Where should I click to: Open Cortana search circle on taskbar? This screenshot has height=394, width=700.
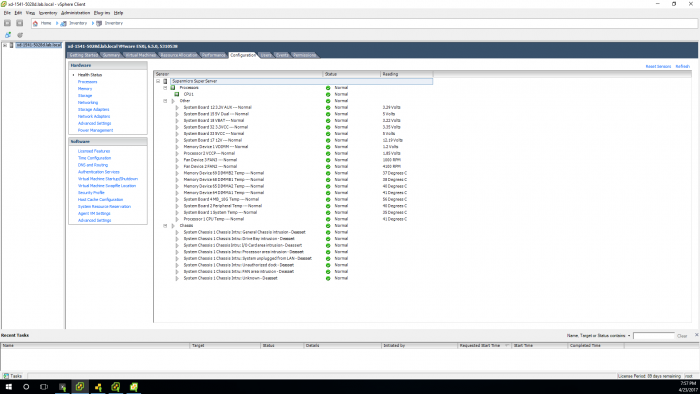pos(26,387)
